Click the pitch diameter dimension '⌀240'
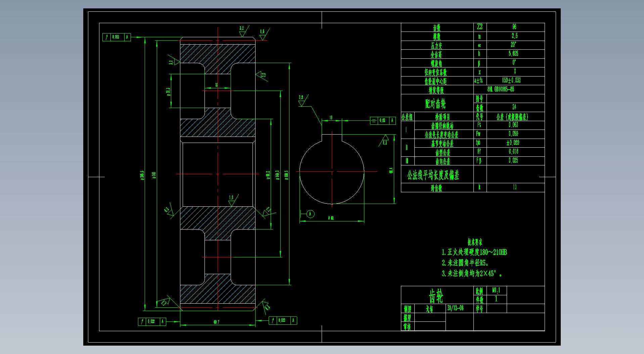Screen dimensions: 644x354 154,175
